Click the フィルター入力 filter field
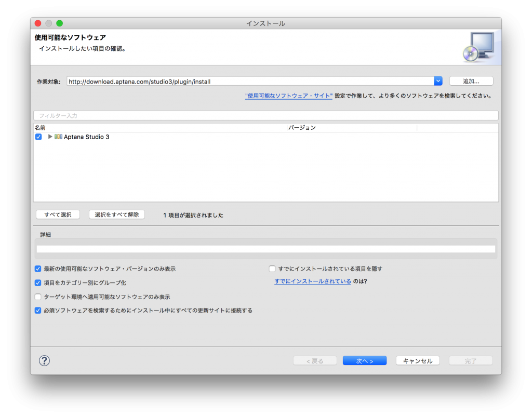 point(266,116)
